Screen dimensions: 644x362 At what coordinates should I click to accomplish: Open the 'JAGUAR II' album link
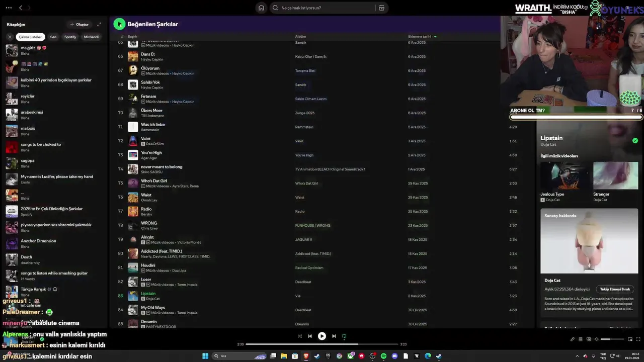pyautogui.click(x=303, y=239)
